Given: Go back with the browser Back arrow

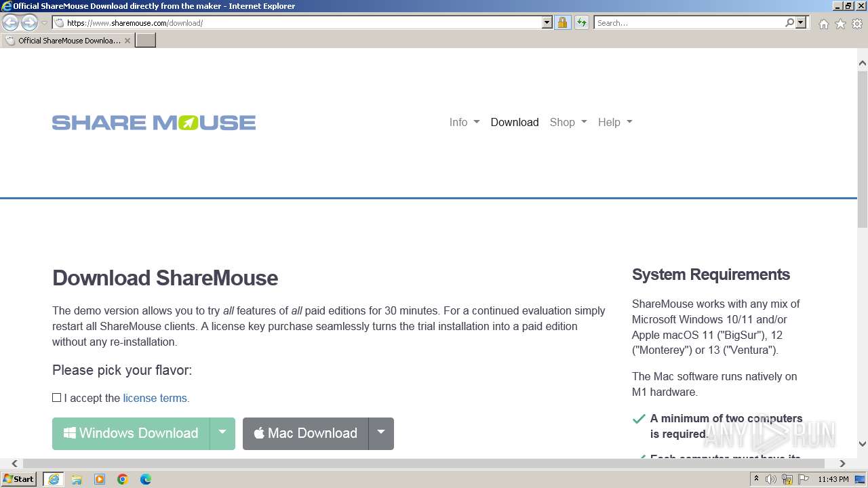Looking at the screenshot, I should coord(10,22).
